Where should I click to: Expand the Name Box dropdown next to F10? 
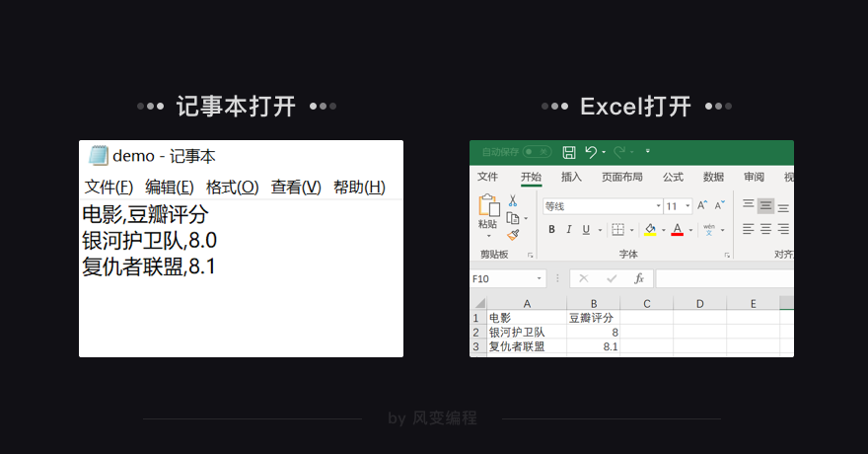coord(539,278)
